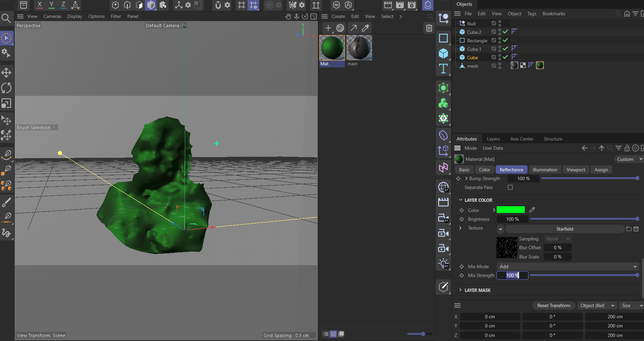Toggle the green checkmark for Cube.2

click(505, 32)
